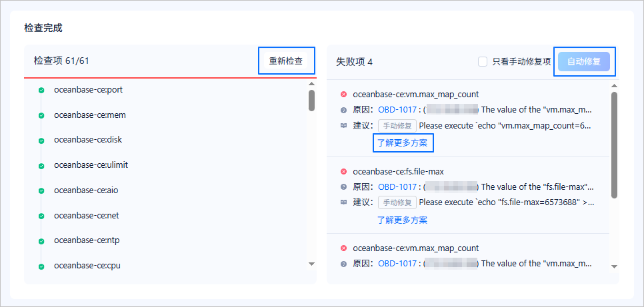Click the 重新检查 button
Screen dimensions: 644x307
coord(286,61)
